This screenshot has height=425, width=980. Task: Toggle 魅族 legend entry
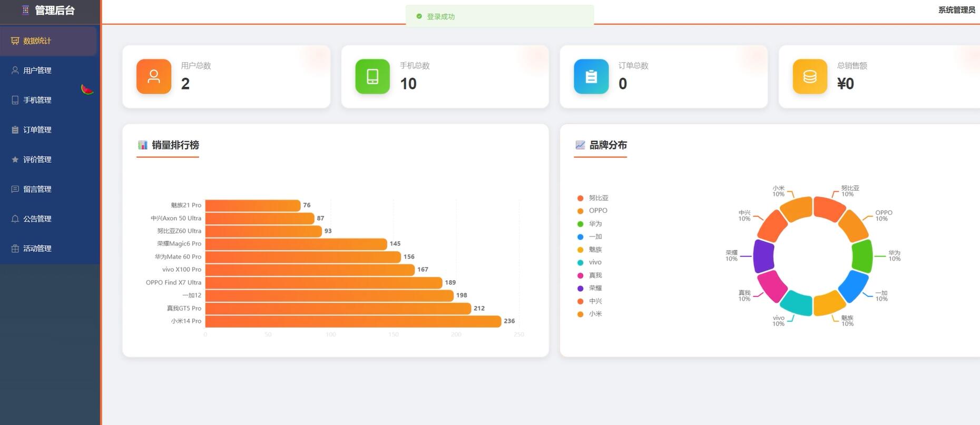(590, 250)
